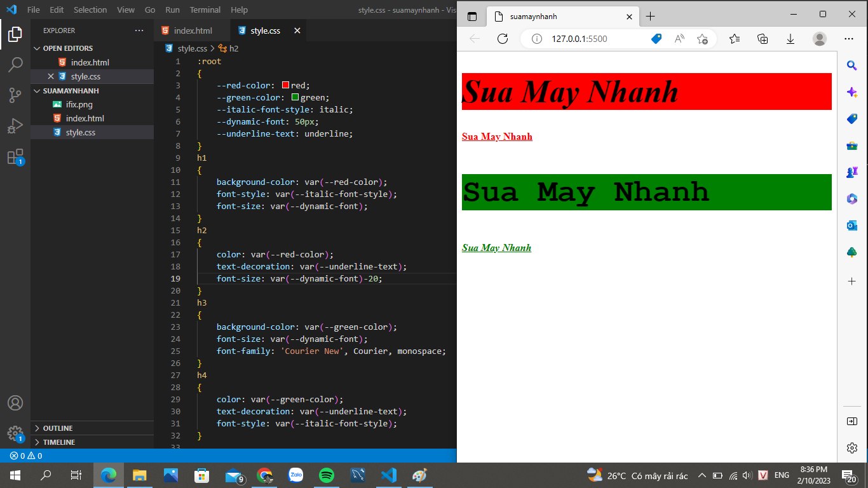Expand the Timeline section

point(92,442)
